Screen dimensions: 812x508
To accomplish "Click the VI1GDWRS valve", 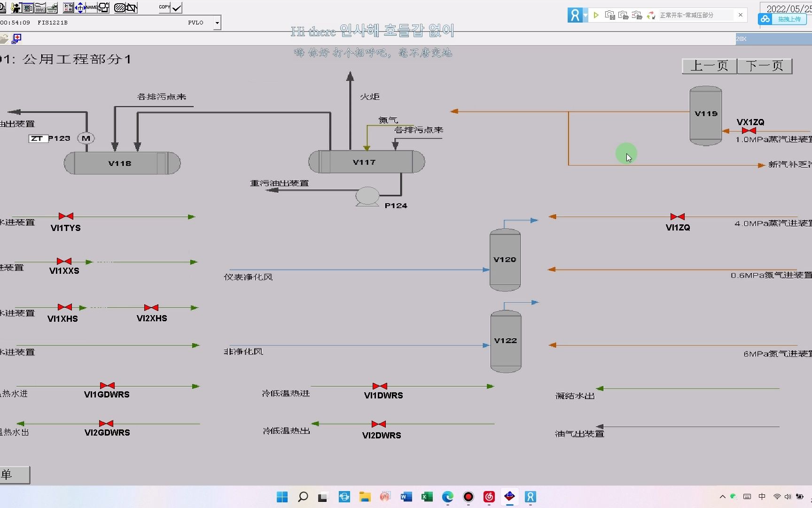I will (107, 386).
